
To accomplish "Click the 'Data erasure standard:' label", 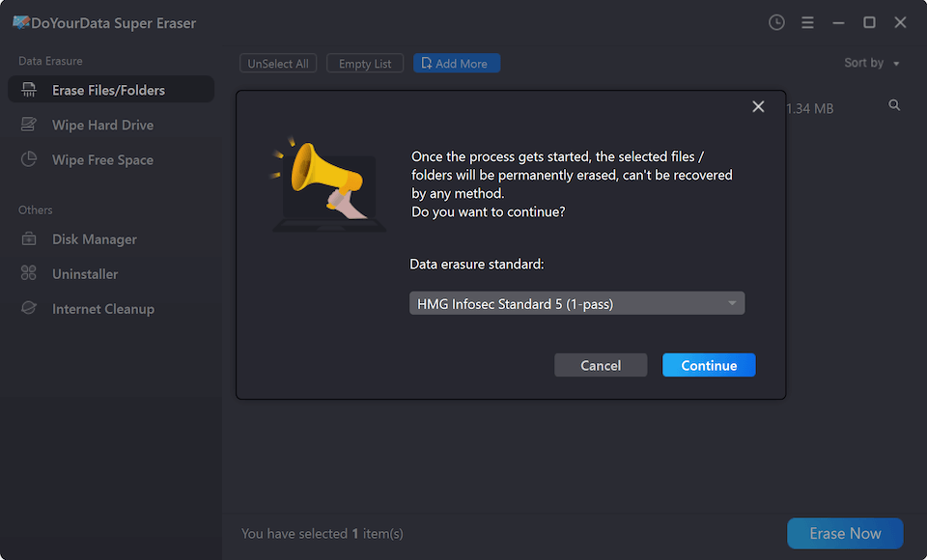I will click(x=476, y=264).
